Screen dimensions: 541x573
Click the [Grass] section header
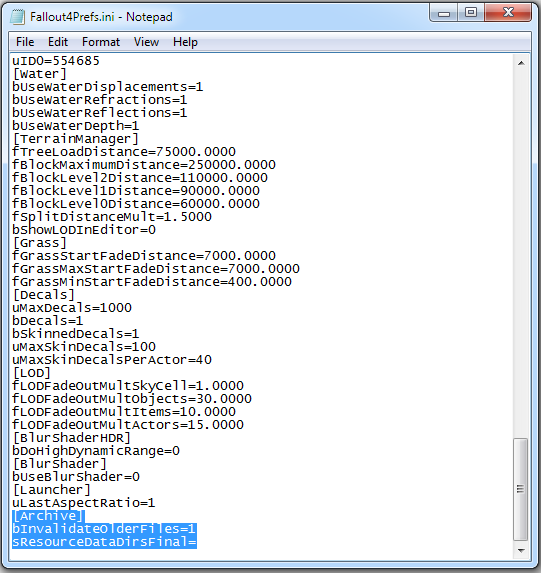tap(39, 243)
